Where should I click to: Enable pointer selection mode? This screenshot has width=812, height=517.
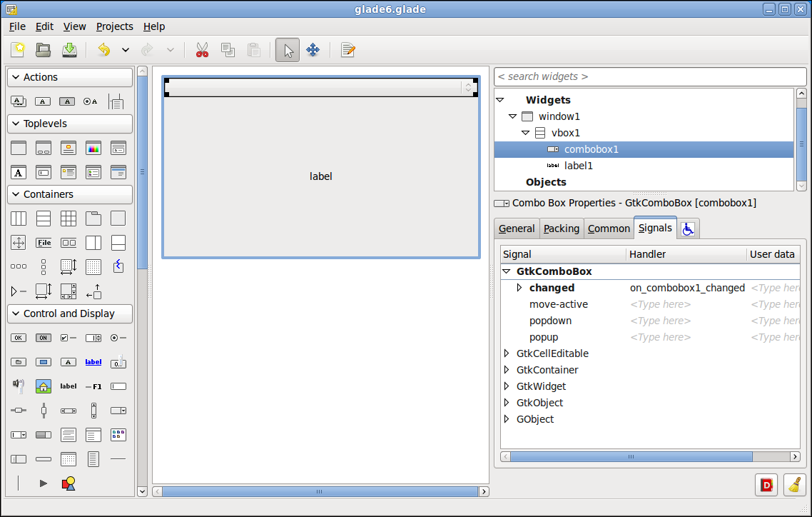[x=288, y=50]
